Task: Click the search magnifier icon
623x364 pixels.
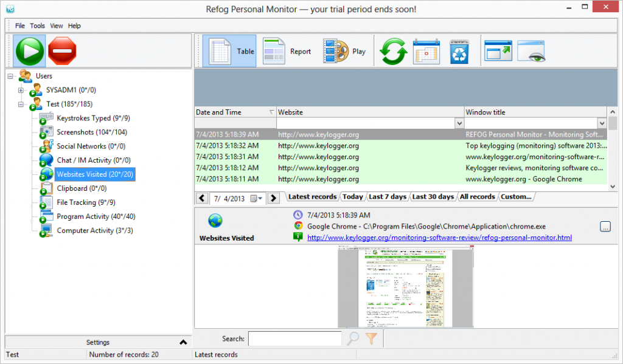Action: click(353, 339)
